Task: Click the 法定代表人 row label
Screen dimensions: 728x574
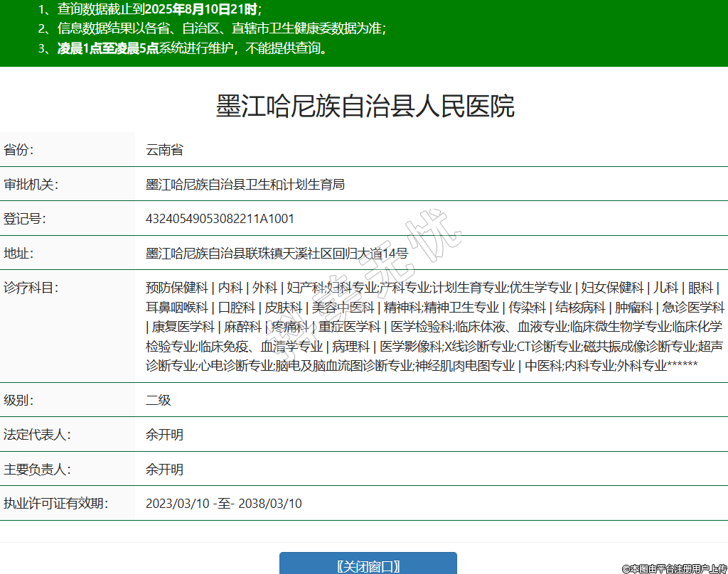Action: coord(37,435)
